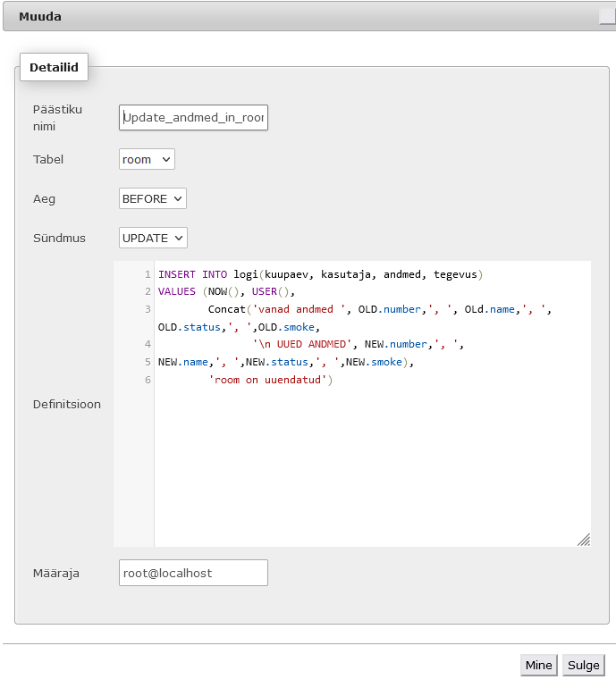Click the '\n UUED ANDMED' string literal
The image size is (616, 688).
point(302,344)
